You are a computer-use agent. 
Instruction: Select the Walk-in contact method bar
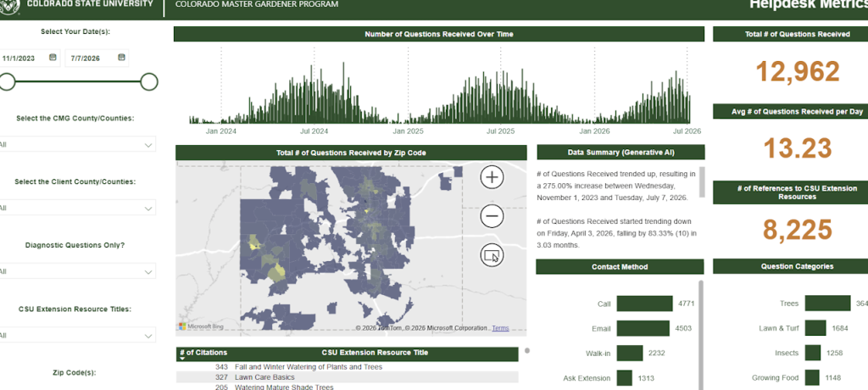pyautogui.click(x=630, y=354)
